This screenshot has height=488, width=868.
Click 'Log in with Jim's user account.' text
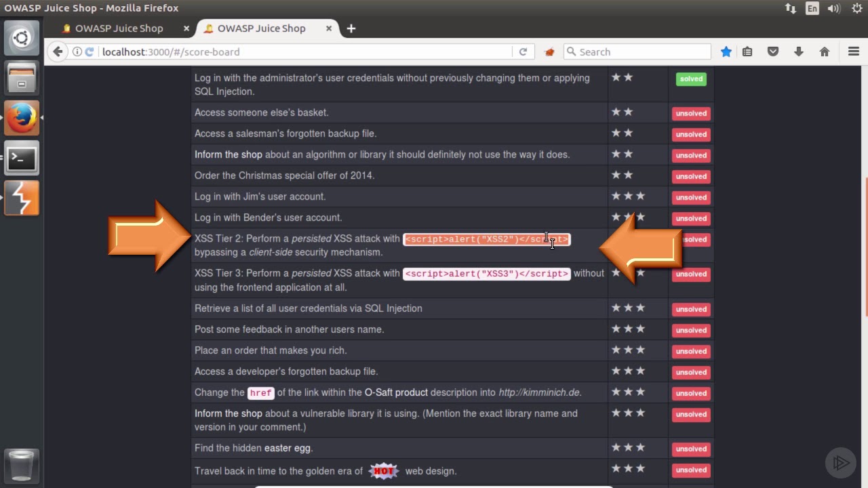[260, 197]
